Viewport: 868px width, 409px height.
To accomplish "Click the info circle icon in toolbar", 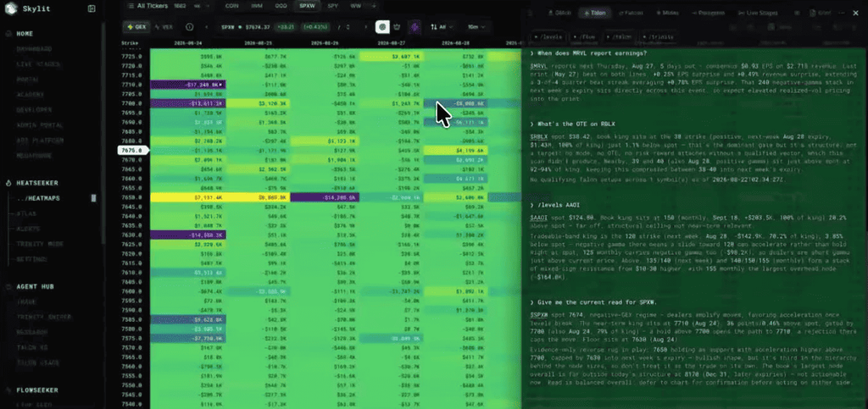I will pyautogui.click(x=189, y=26).
